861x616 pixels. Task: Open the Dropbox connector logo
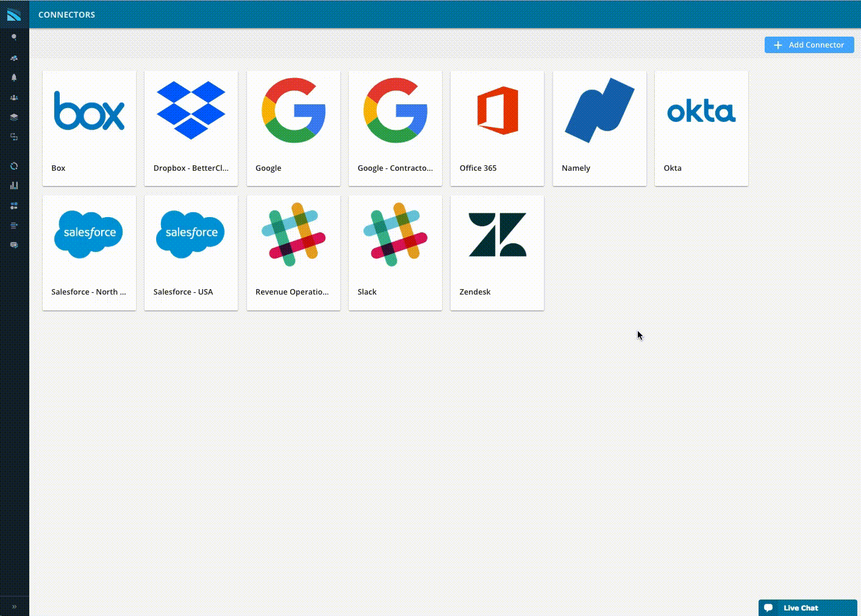tap(191, 110)
